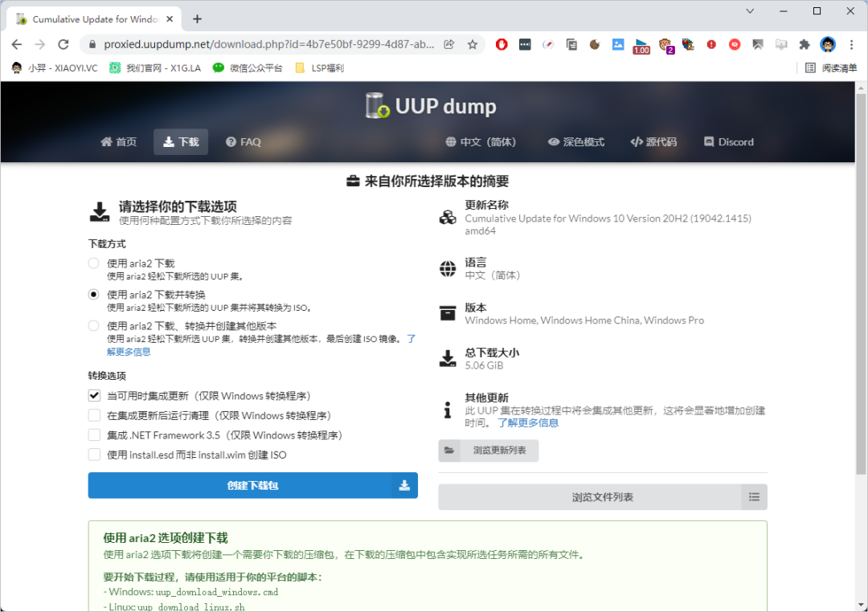Open the extension showing 1.00 badge
The width and height of the screenshot is (868, 612).
point(641,45)
